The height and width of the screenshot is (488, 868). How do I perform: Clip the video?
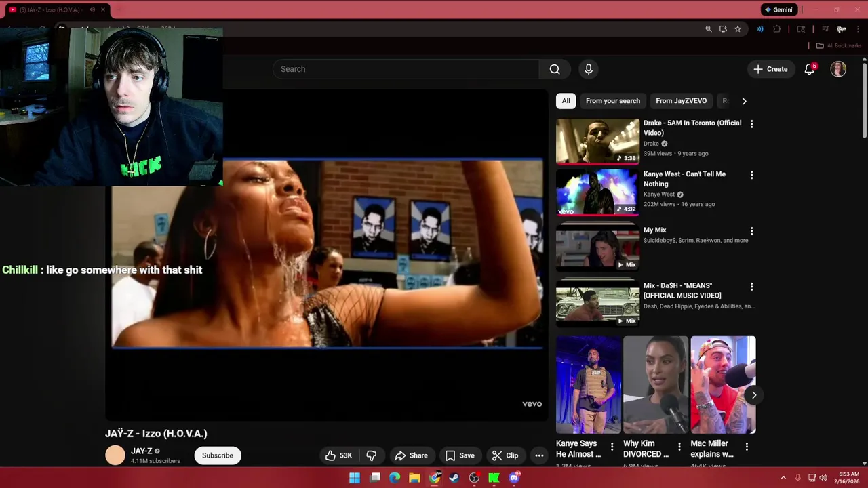[505, 455]
